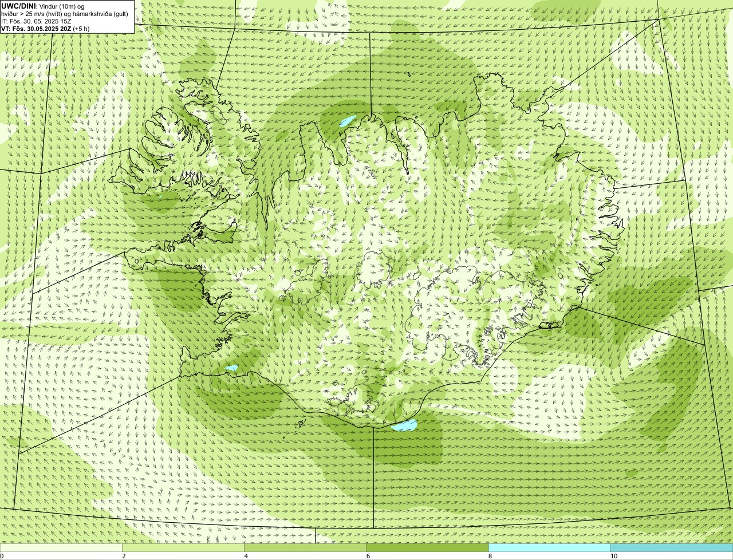This screenshot has height=560, width=733.
Task: Click the "UWC/DINI: Vindur (10m) og" title line
Action: (x=43, y=6)
